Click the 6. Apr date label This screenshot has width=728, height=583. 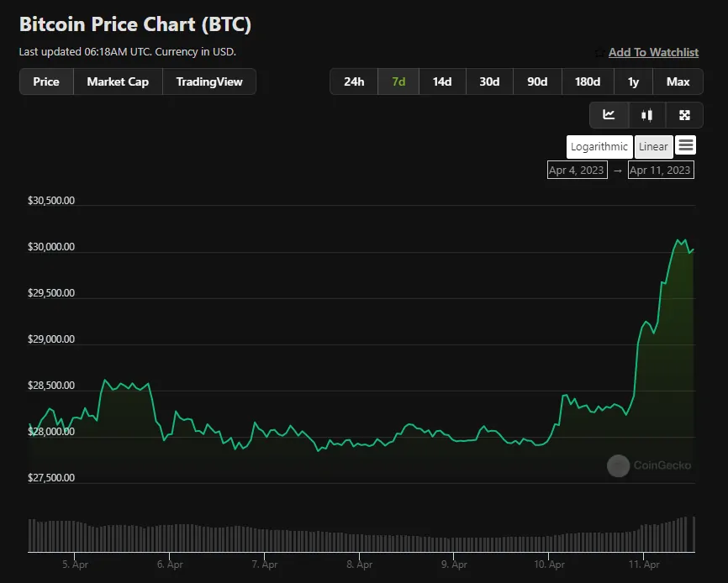170,565
